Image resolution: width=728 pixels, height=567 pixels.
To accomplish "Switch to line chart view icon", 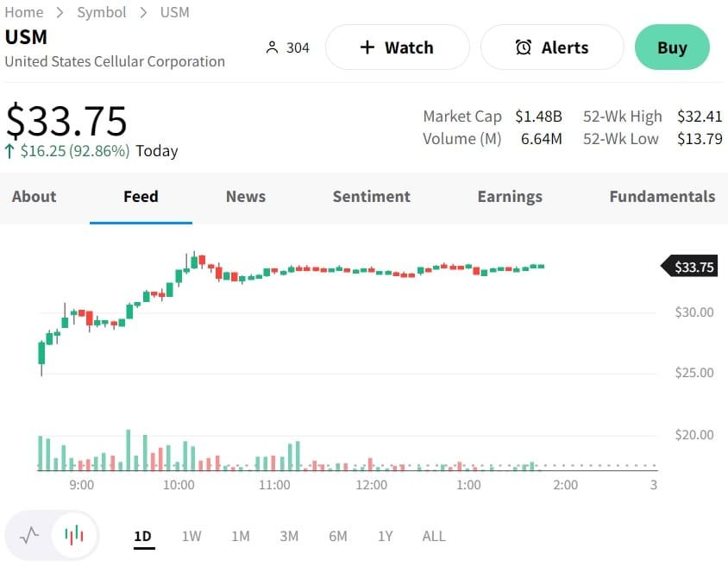I will [x=29, y=535].
